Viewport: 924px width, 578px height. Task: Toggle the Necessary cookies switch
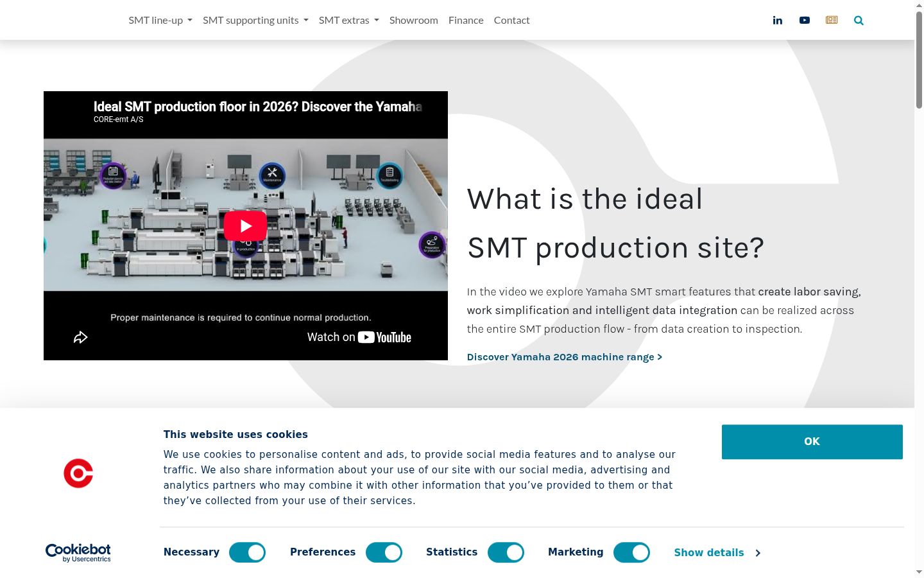(247, 552)
